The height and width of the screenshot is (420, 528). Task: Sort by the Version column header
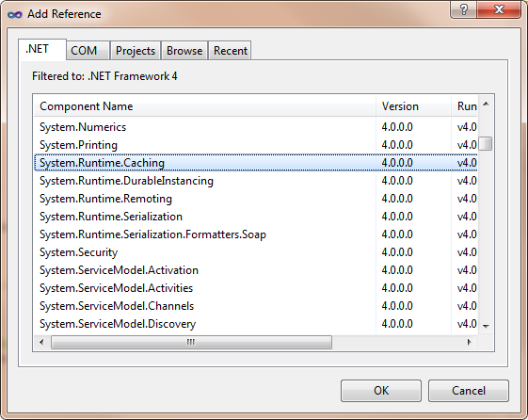pyautogui.click(x=413, y=106)
